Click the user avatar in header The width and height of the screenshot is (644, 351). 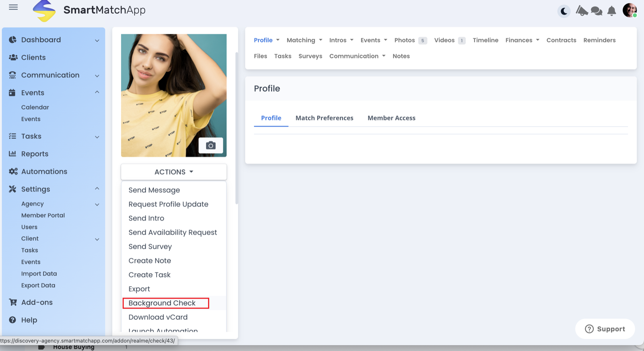pos(630,10)
